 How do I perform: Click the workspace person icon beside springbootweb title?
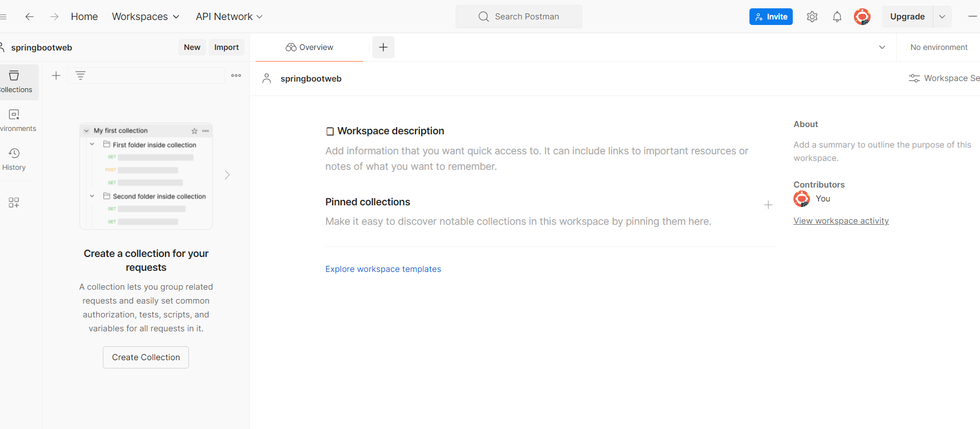[x=267, y=78]
